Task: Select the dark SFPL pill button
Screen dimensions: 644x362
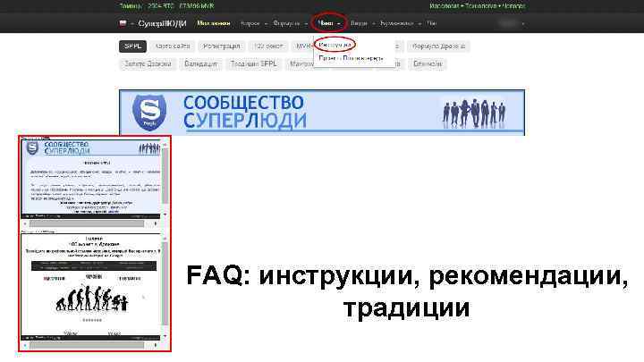Action: (132, 46)
